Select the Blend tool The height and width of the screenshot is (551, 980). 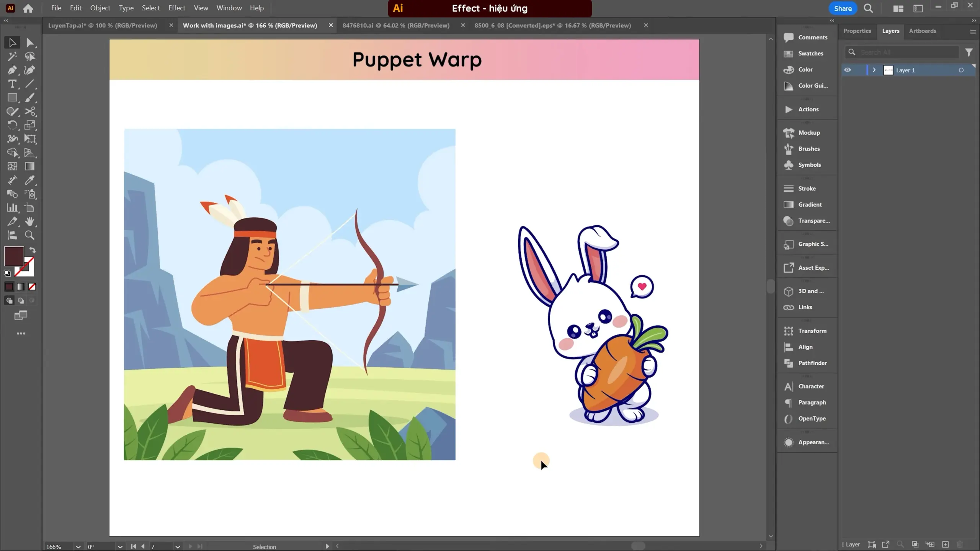[x=12, y=194]
